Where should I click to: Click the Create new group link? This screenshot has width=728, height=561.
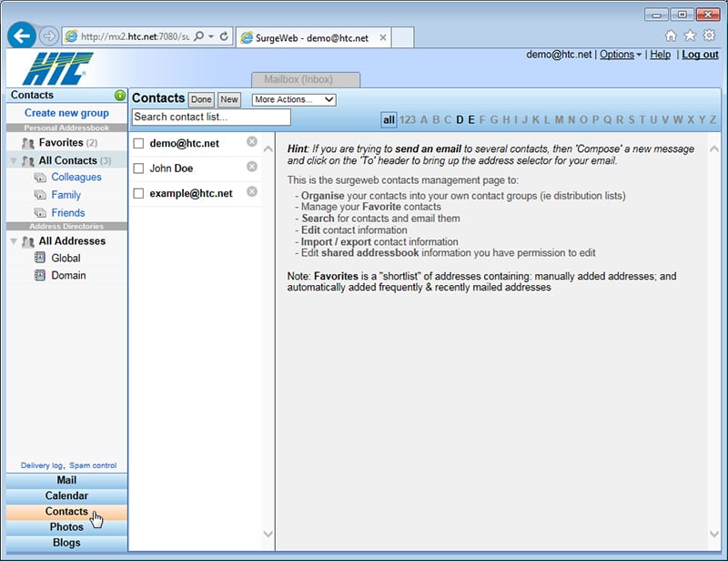click(66, 113)
